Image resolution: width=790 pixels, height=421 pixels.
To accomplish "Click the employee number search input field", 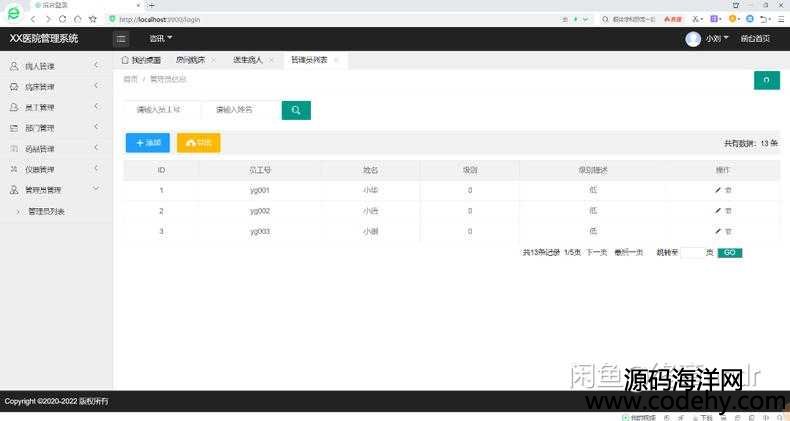I will click(161, 110).
